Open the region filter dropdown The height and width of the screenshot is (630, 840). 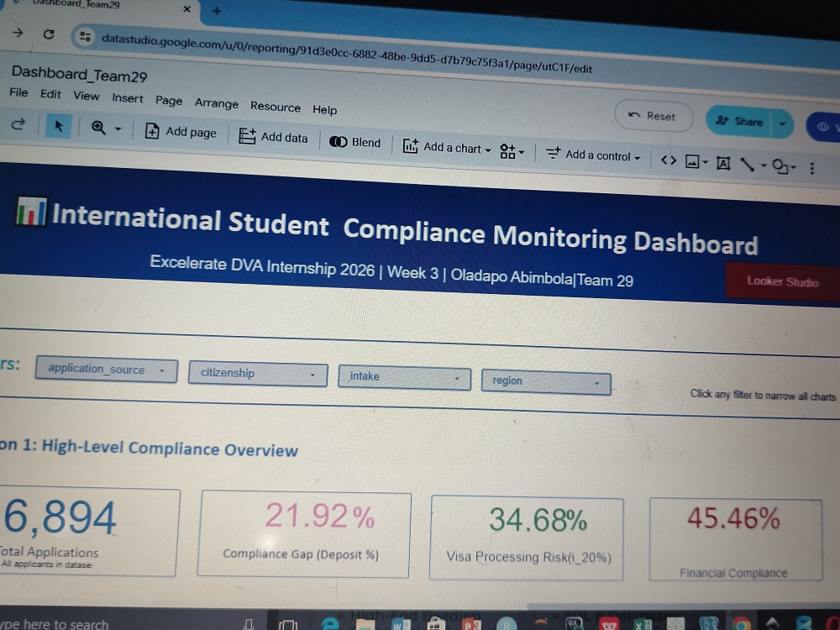(x=546, y=382)
